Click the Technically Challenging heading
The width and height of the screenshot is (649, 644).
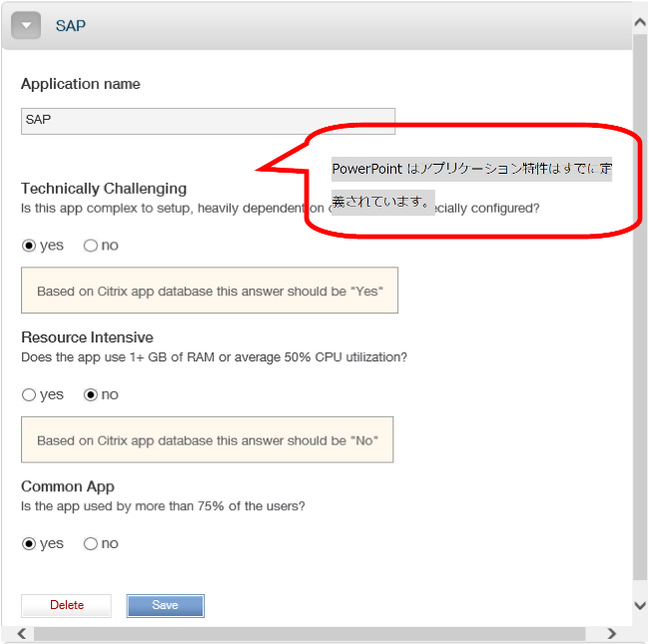[x=104, y=189]
